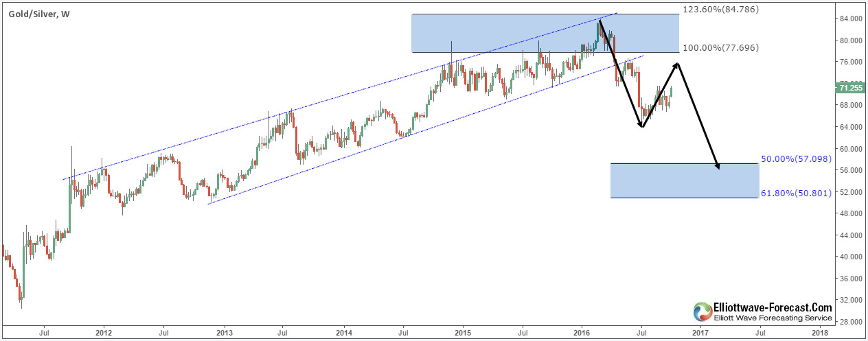868x341 pixels.
Task: Click the 61.80%(50.801) Fibonacci label
Action: click(x=797, y=194)
